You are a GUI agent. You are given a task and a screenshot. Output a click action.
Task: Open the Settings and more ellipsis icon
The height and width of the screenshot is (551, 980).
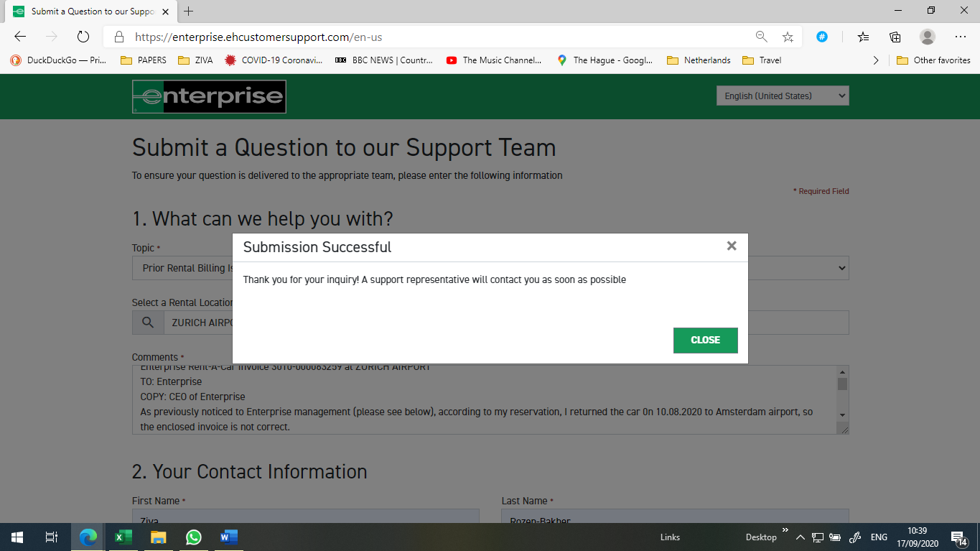point(960,36)
